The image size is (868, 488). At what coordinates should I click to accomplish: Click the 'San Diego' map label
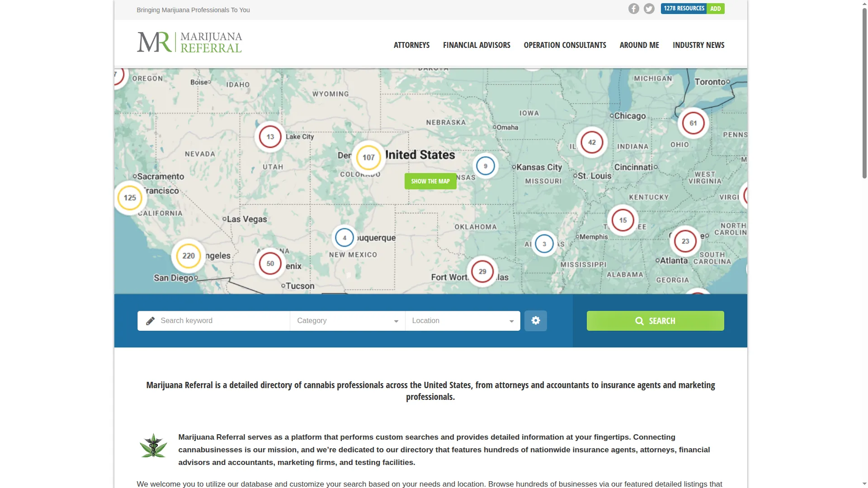(x=174, y=278)
